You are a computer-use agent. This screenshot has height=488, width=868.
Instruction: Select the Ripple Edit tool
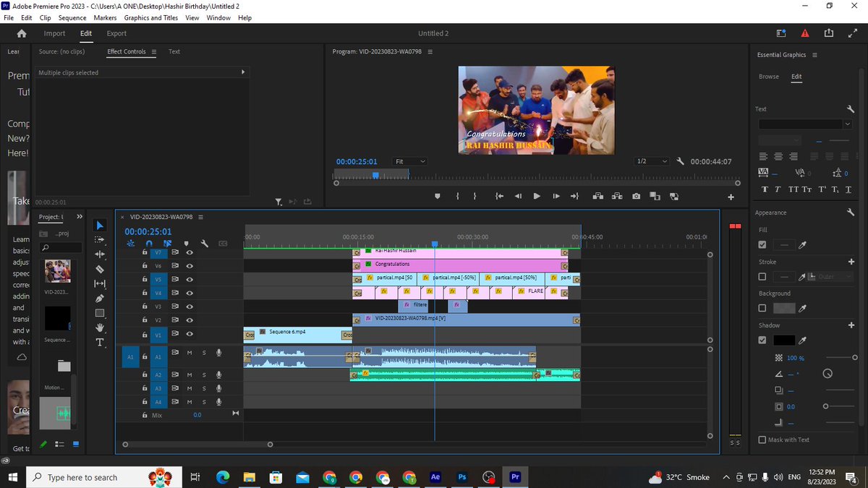(x=100, y=254)
